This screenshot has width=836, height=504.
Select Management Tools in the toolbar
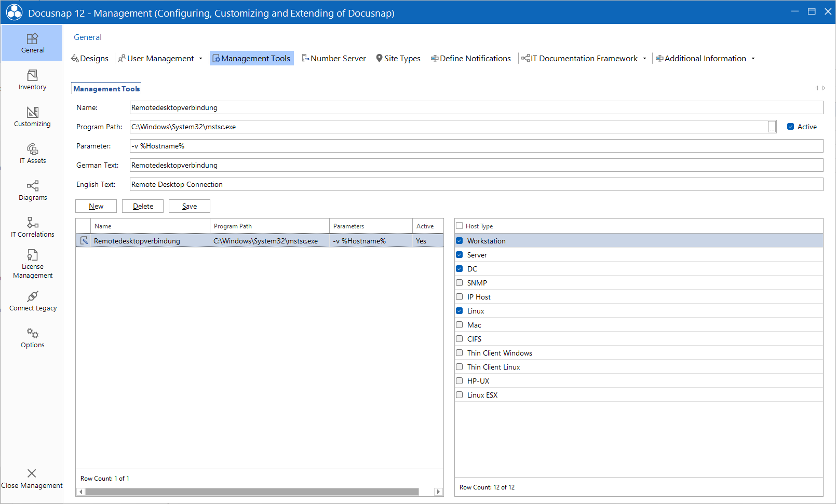pos(251,59)
